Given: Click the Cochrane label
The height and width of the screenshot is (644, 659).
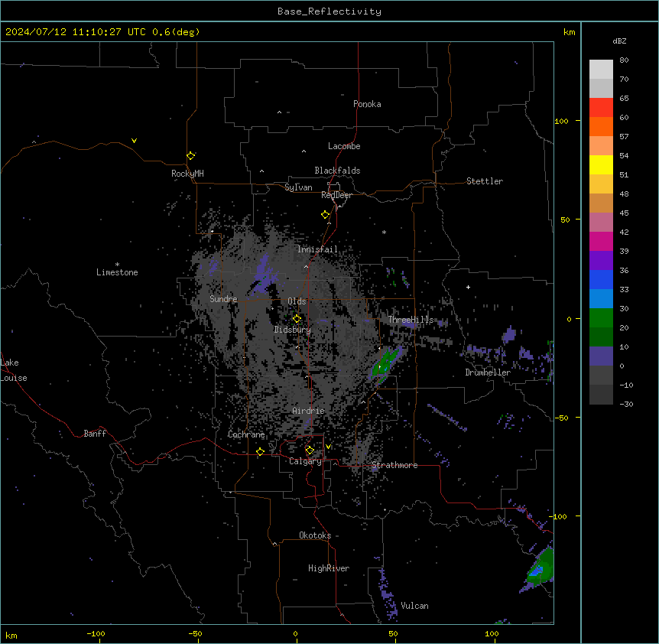Looking at the screenshot, I should pyautogui.click(x=246, y=434).
